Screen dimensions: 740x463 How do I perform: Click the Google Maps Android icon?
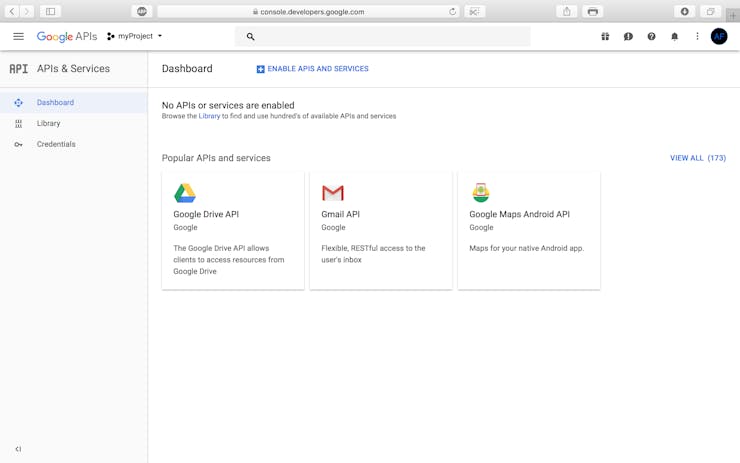[x=481, y=193]
